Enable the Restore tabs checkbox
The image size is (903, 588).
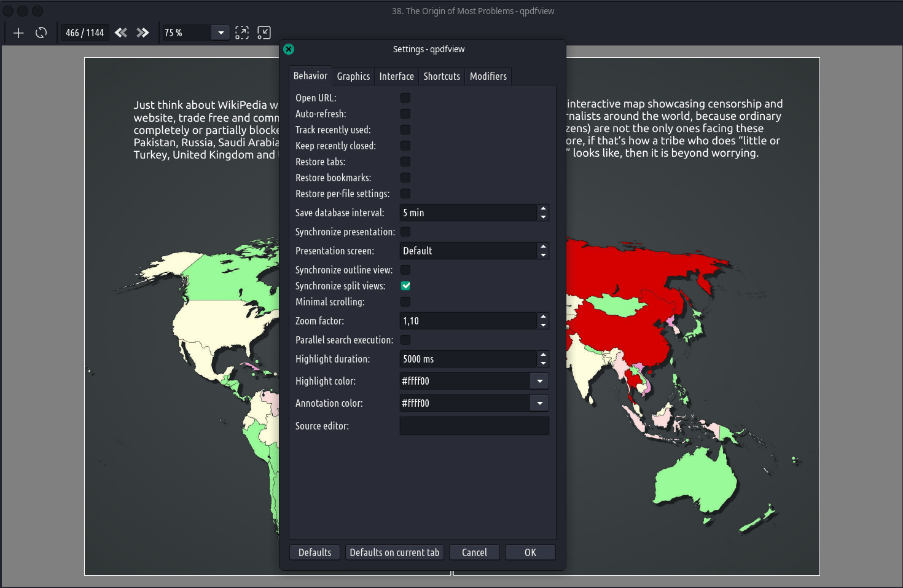point(405,162)
